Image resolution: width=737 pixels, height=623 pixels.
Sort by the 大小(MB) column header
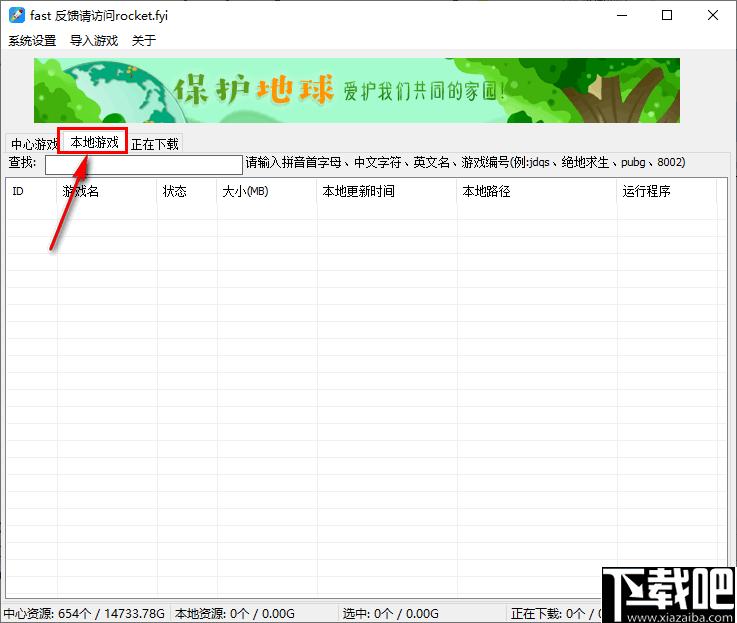[x=267, y=191]
